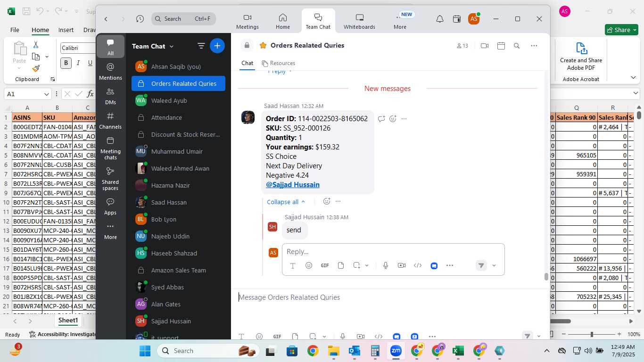This screenshot has height=362, width=644.
Task: Click the Message Orders Realated Quries field
Action: coord(390,297)
